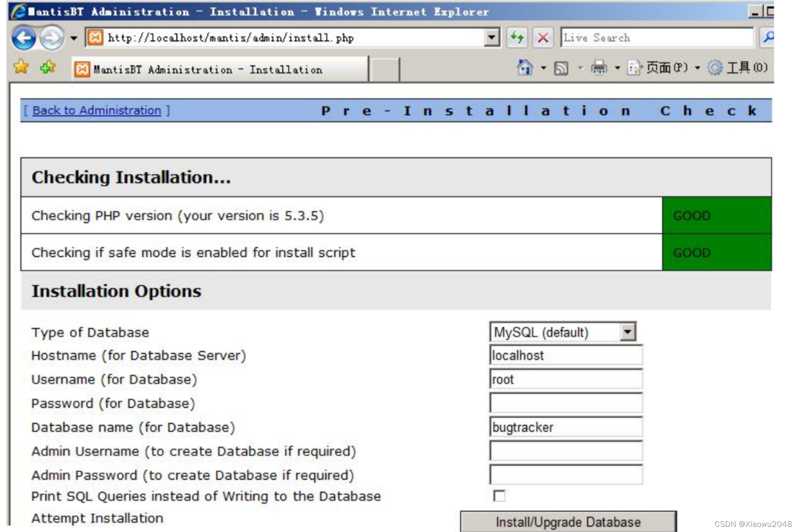Click Add to Favorites star-plus icon
The height and width of the screenshot is (532, 800).
click(48, 67)
